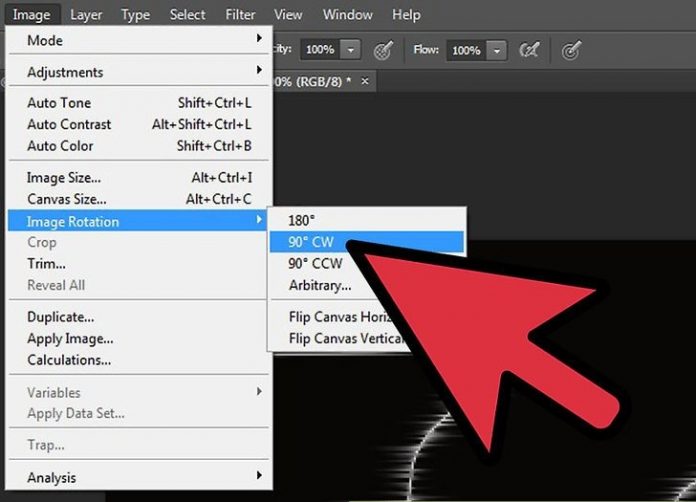Screen dimensions: 696x502
Task: Open the Layer menu
Action: (86, 15)
